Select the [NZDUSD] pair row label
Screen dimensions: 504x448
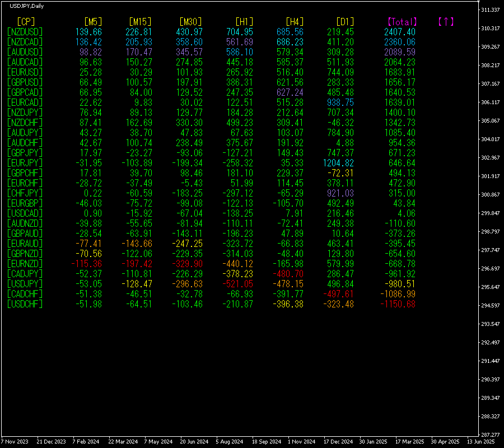coord(25,32)
